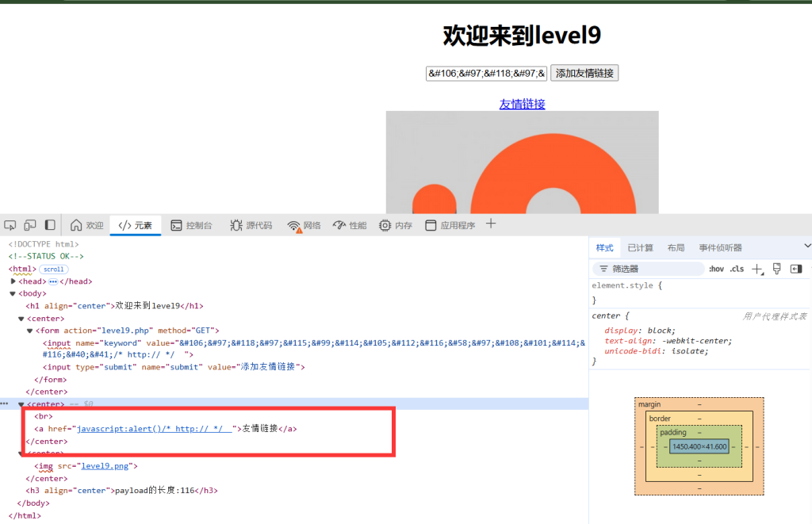Click the padding label in box model
Viewport: 812px width, 524px height.
[x=672, y=432]
